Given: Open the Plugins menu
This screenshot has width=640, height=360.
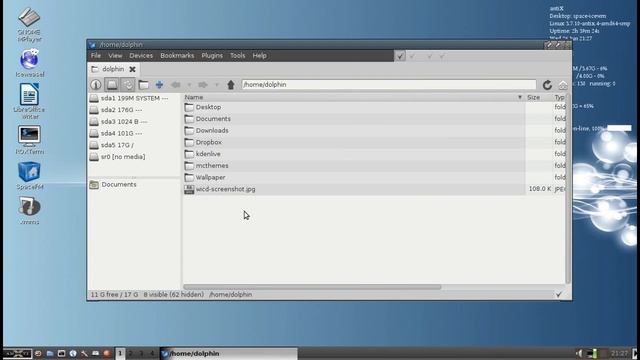Looking at the screenshot, I should 212,56.
